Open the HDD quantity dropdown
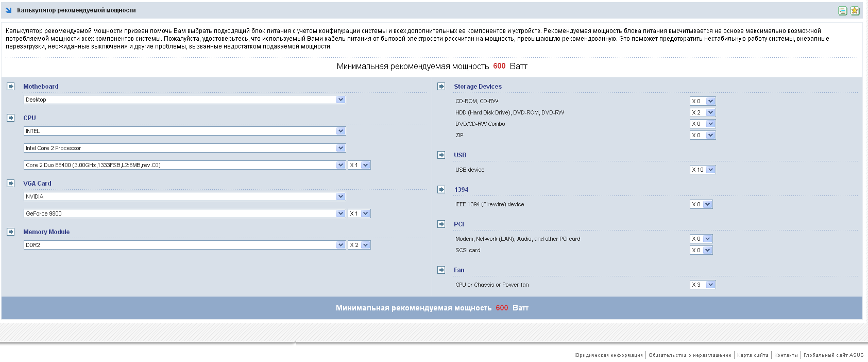868x362 pixels. point(703,112)
